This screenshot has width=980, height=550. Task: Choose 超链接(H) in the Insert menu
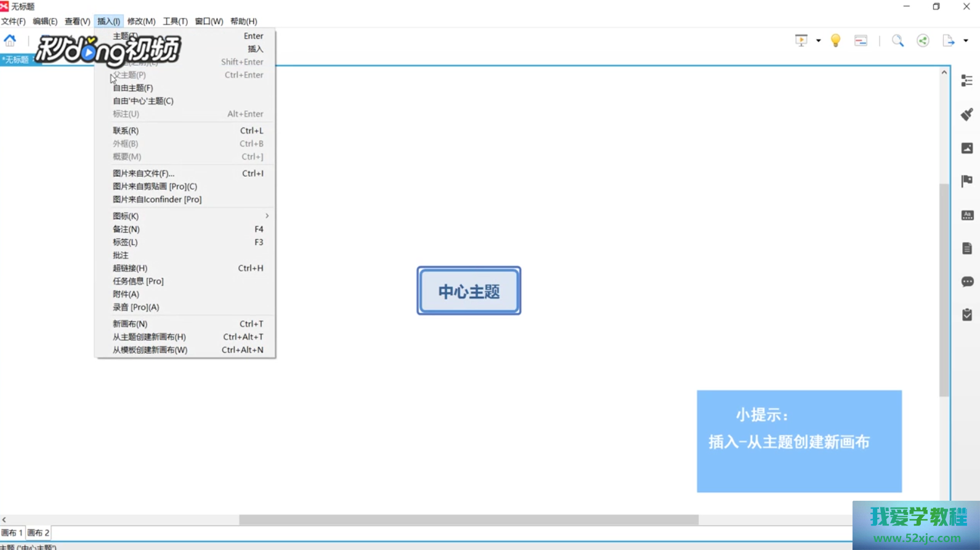(x=130, y=268)
